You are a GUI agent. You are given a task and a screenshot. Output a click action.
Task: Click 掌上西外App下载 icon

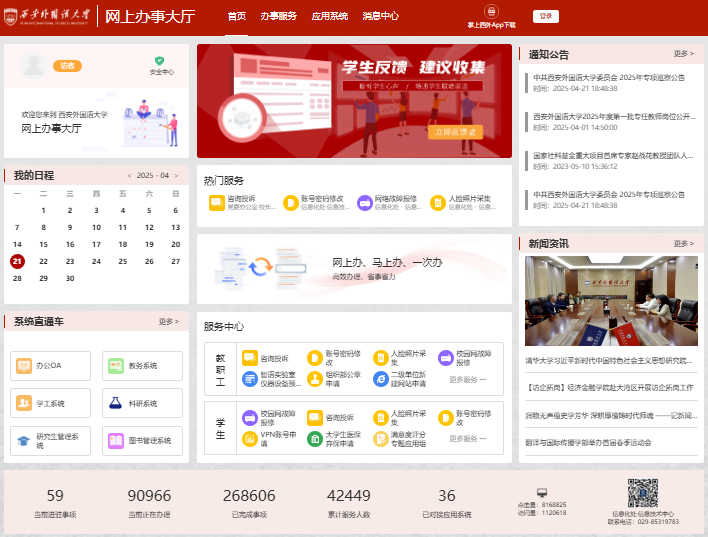point(491,11)
